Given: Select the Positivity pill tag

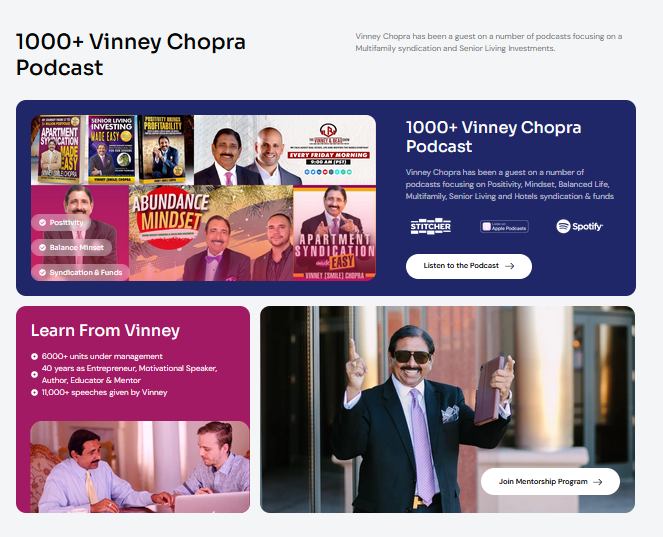Looking at the screenshot, I should click(x=61, y=222).
